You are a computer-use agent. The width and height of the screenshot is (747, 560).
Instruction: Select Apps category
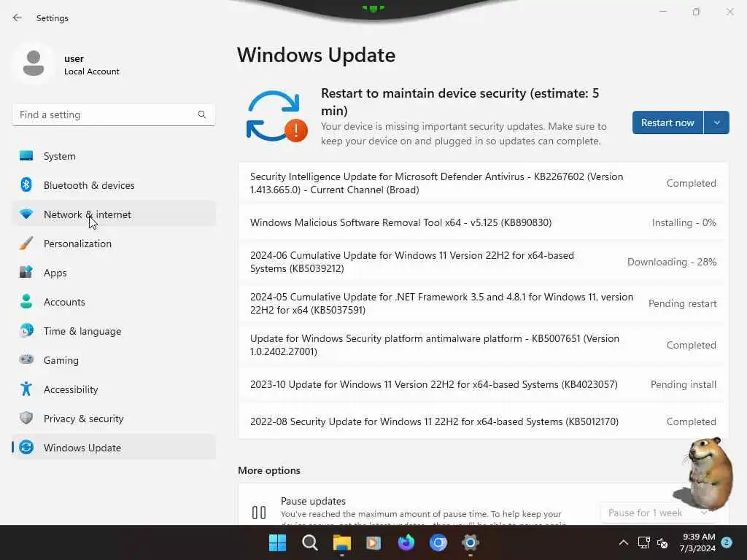coord(114,273)
